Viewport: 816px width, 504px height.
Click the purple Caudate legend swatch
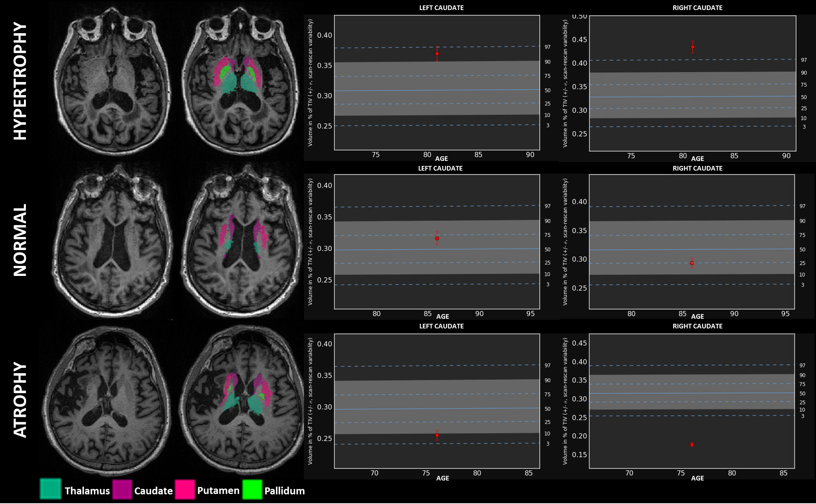[x=122, y=489]
